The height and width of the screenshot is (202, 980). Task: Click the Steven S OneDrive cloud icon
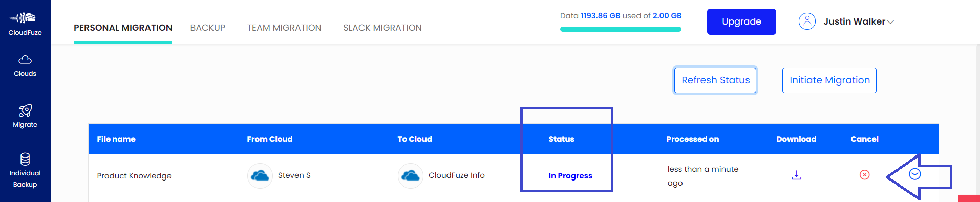click(x=260, y=176)
